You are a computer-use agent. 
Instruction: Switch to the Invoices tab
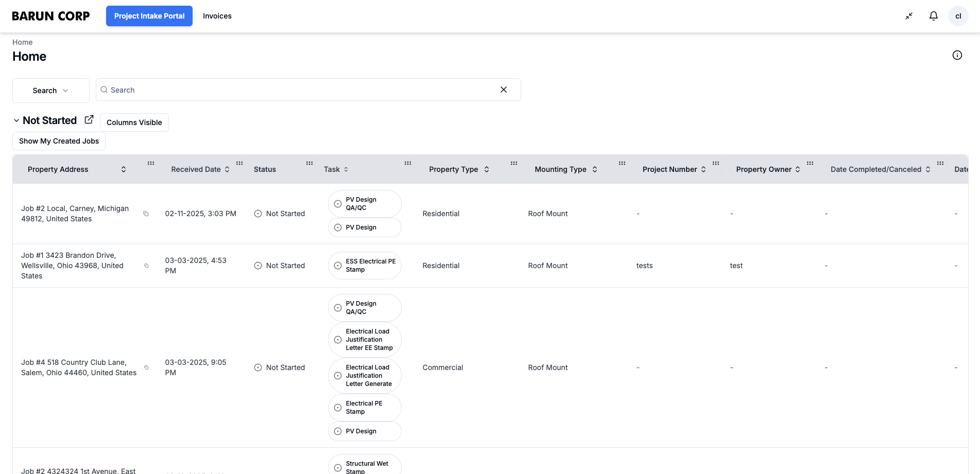pyautogui.click(x=217, y=16)
